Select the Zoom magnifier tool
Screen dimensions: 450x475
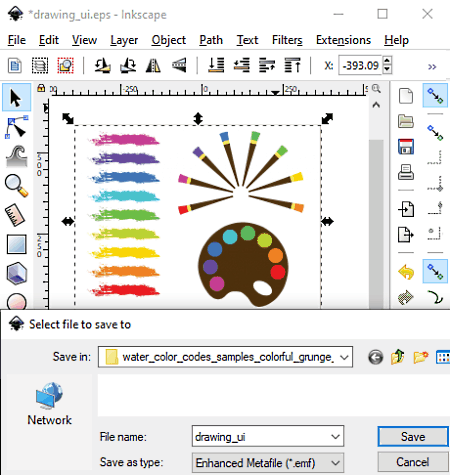coord(16,185)
